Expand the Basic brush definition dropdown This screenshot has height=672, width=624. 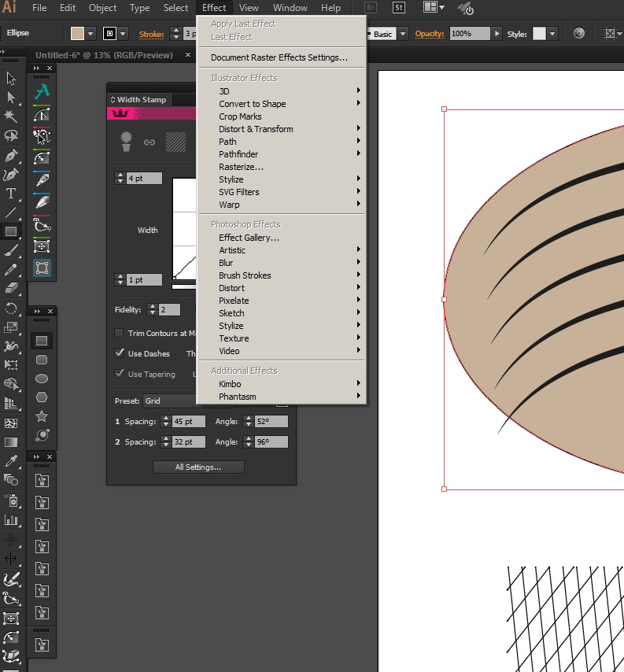click(x=403, y=34)
